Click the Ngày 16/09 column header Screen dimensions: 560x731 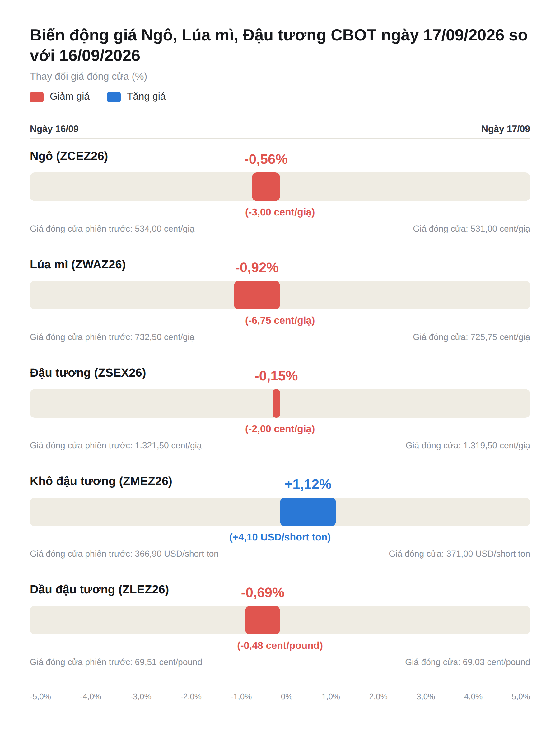click(54, 129)
